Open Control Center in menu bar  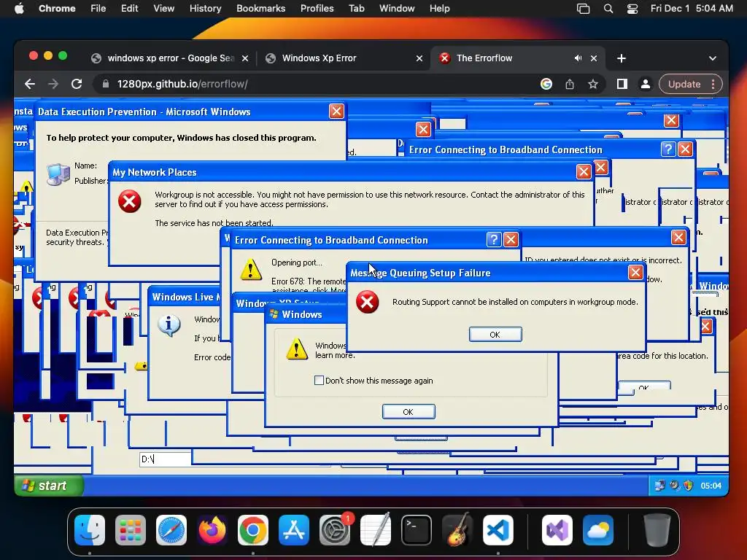coord(632,9)
